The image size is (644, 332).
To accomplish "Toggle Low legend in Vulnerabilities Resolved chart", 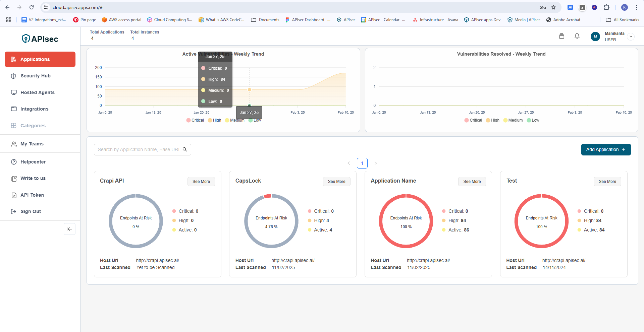I will click(x=533, y=120).
